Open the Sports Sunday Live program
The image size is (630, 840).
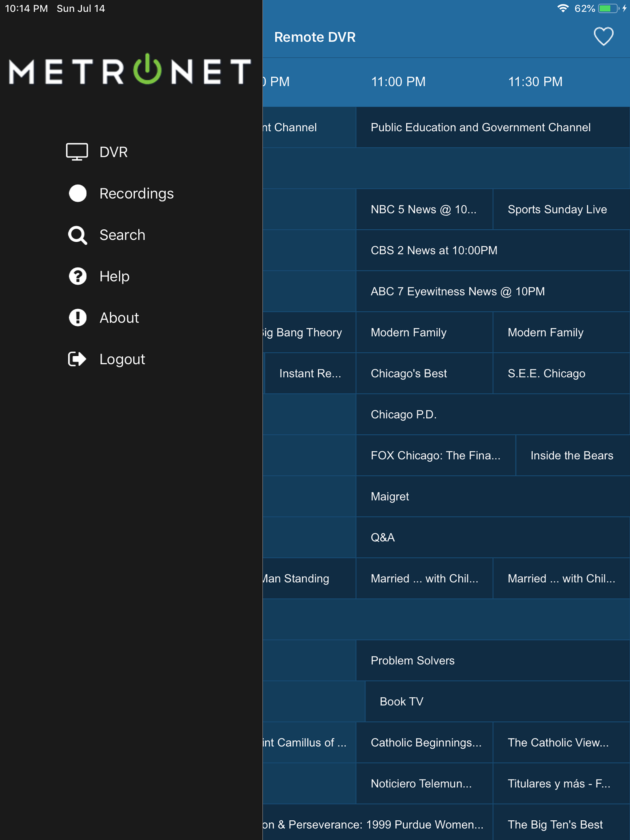557,209
